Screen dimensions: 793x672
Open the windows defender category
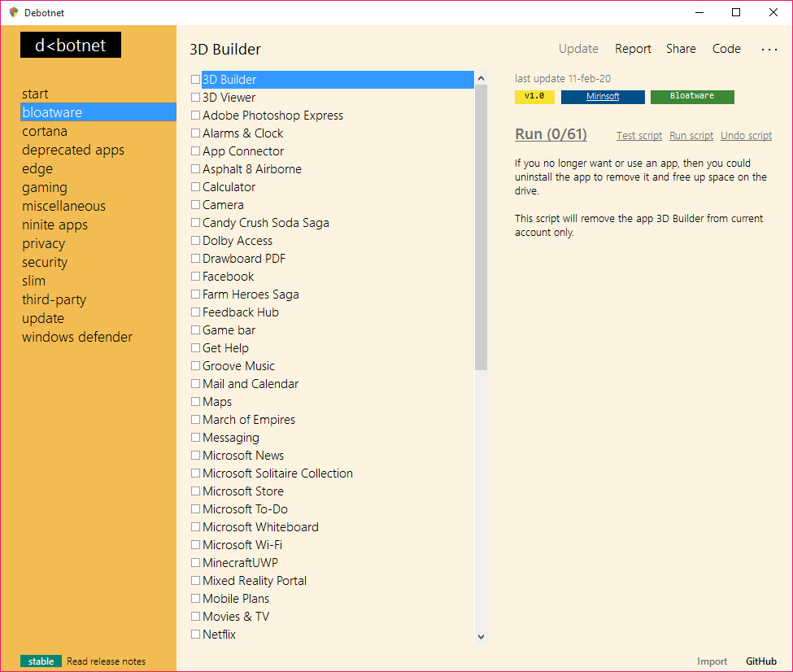click(77, 337)
